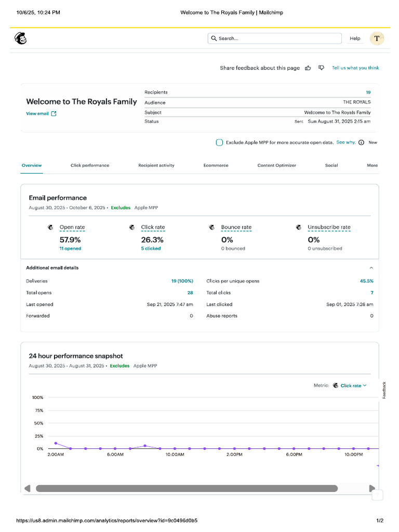Screen dimensions: 399x532
Task: Click the View email link
Action: pyautogui.click(x=37, y=114)
